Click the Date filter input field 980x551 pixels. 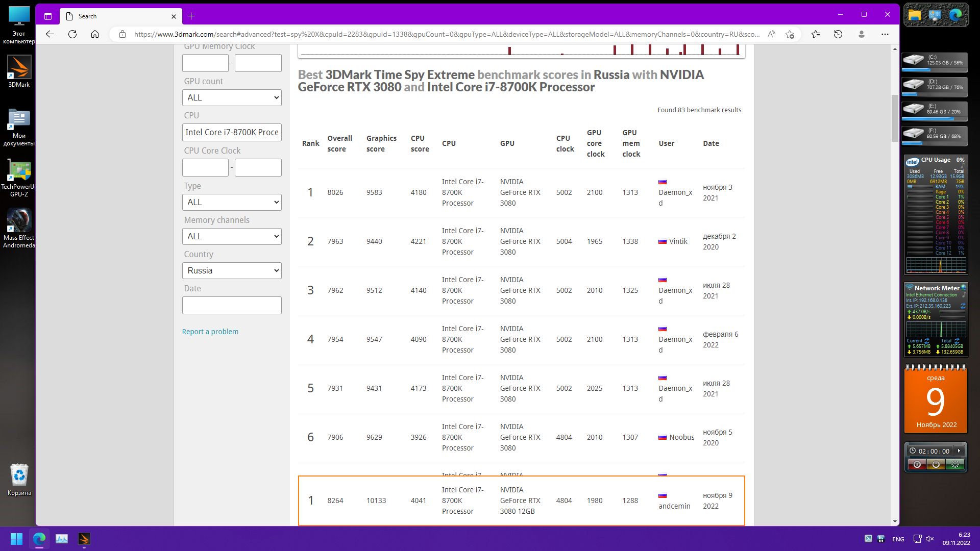(232, 305)
